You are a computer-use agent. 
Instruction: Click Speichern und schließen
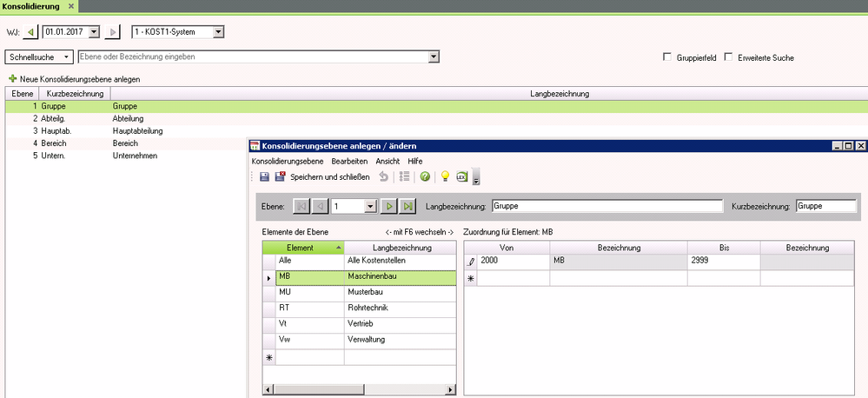[330, 177]
